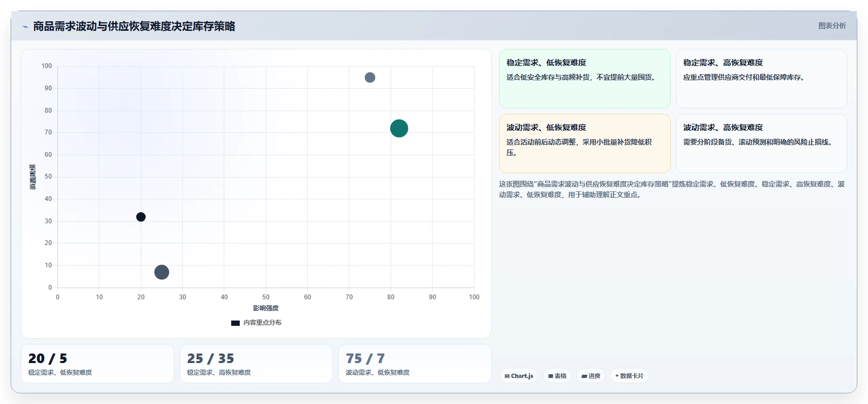Click the 稳定需求、高恢复难度 label under 25 / 35

pyautogui.click(x=219, y=373)
